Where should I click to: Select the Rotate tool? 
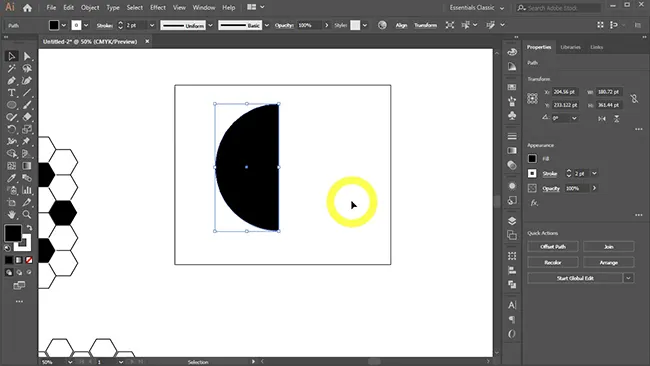pos(12,129)
